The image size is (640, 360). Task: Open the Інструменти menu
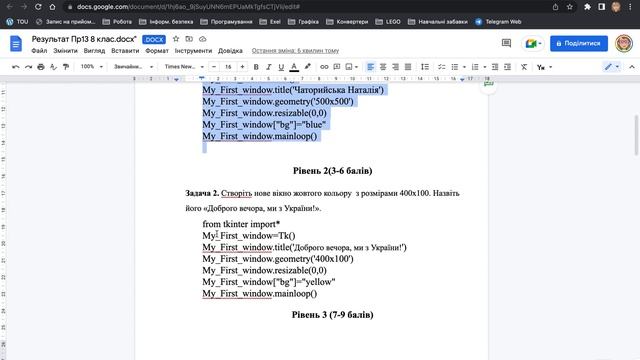pyautogui.click(x=193, y=51)
